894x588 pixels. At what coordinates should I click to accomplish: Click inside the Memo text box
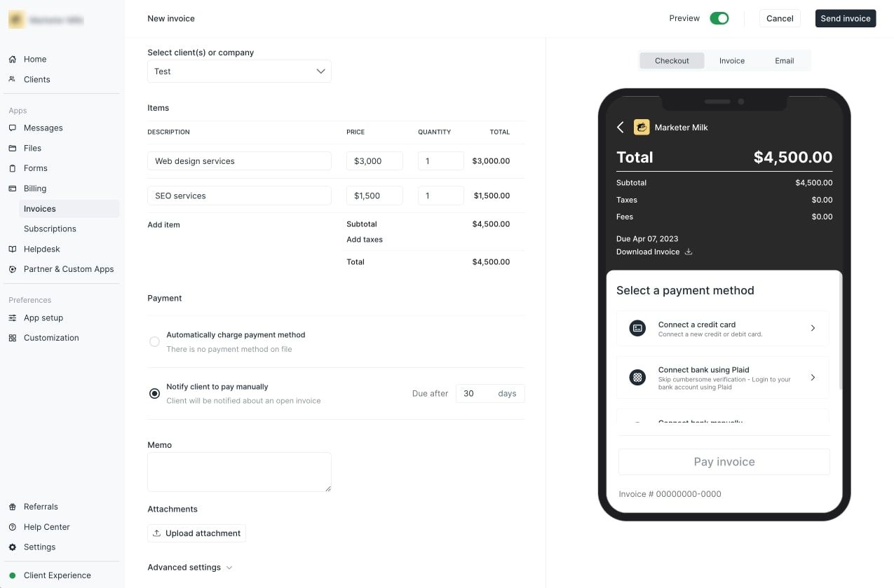[238, 471]
